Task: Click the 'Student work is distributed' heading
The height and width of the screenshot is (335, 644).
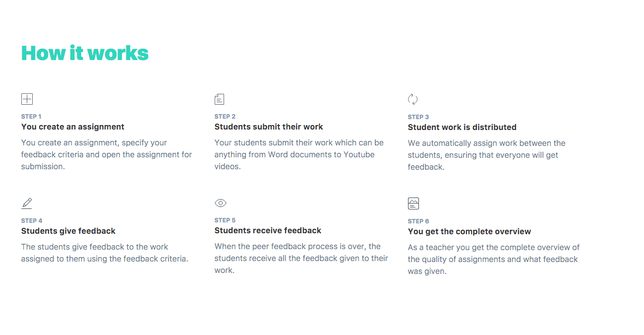Action: click(462, 128)
